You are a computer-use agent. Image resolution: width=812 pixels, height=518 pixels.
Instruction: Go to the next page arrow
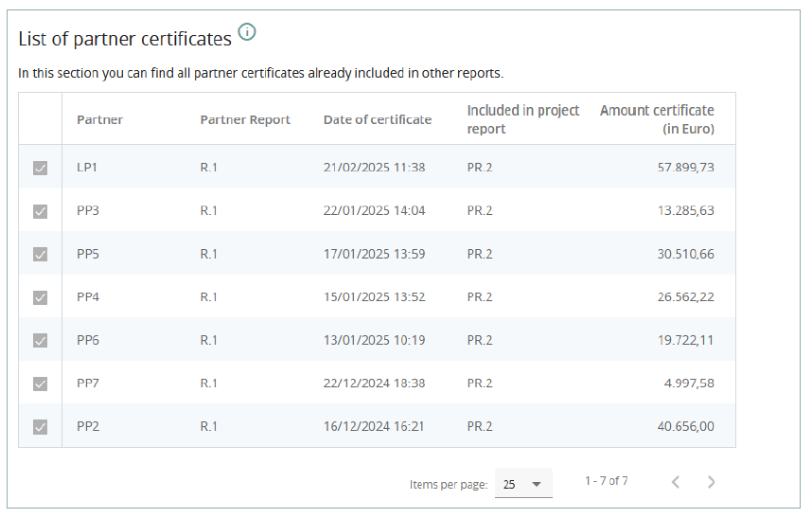tap(712, 482)
